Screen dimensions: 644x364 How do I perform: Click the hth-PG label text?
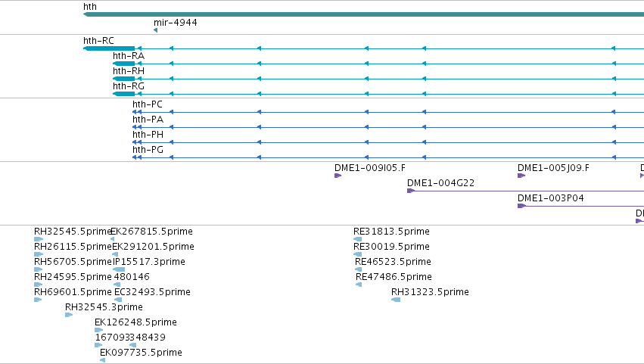click(148, 150)
